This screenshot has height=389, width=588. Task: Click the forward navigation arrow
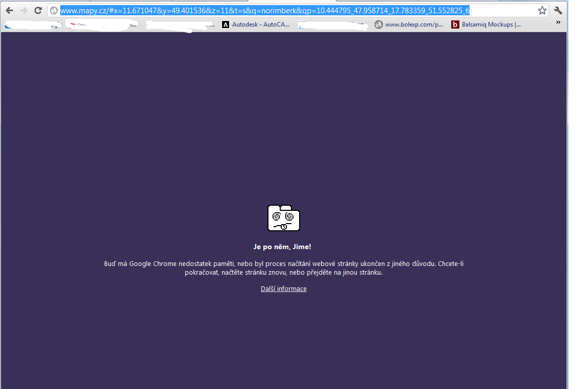click(23, 11)
